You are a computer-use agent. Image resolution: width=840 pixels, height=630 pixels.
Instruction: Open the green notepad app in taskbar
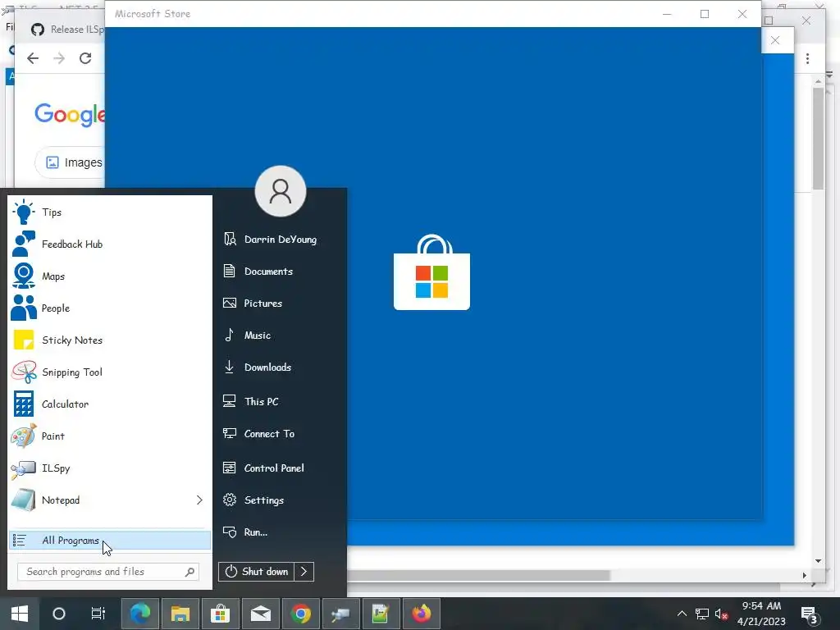(381, 614)
